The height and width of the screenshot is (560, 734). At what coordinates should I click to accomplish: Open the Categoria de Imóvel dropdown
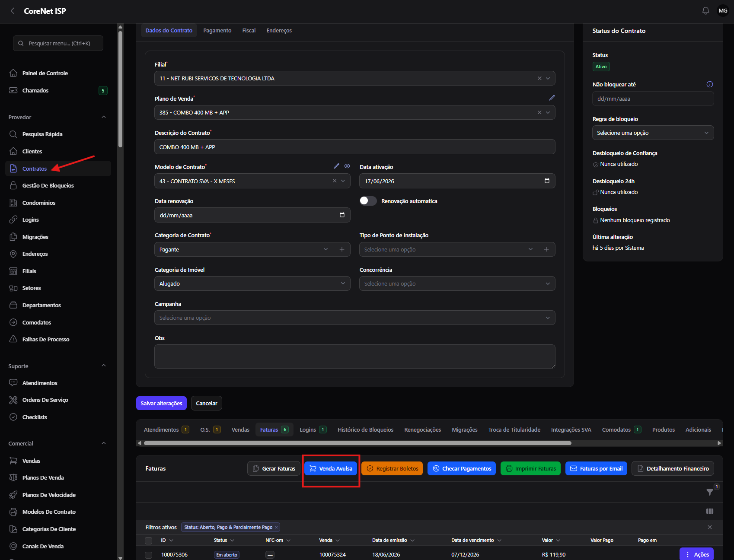tap(252, 283)
